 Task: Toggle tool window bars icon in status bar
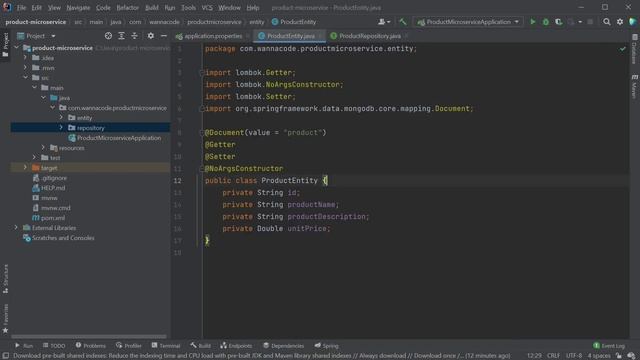tap(6, 356)
